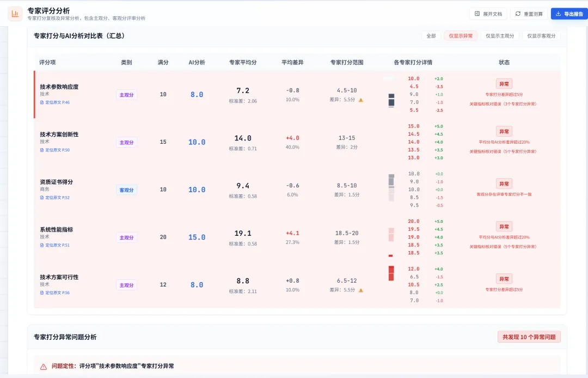Click warning icon in 6.5-12 range row
Viewport: 588px width, 378px height.
pos(360,290)
